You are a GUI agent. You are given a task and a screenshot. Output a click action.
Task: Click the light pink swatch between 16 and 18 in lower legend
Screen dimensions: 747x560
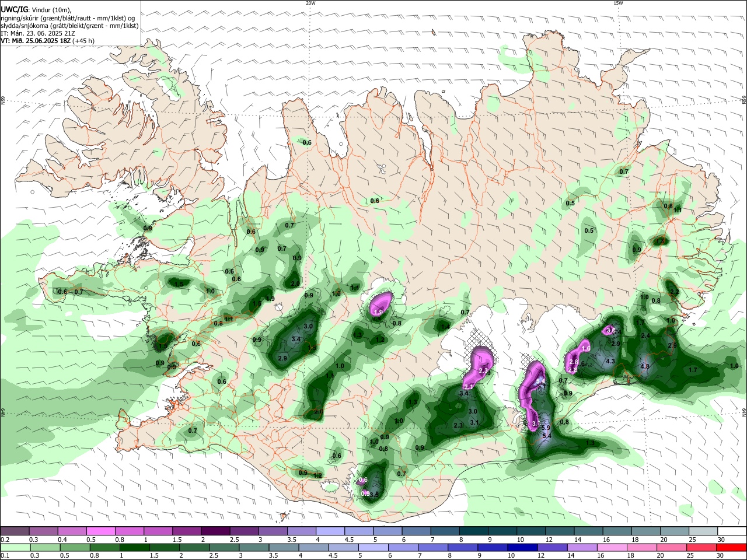612,547
